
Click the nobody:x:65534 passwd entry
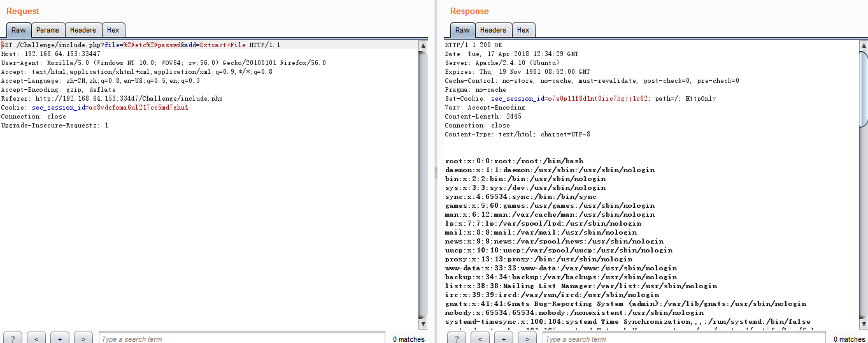(x=574, y=313)
